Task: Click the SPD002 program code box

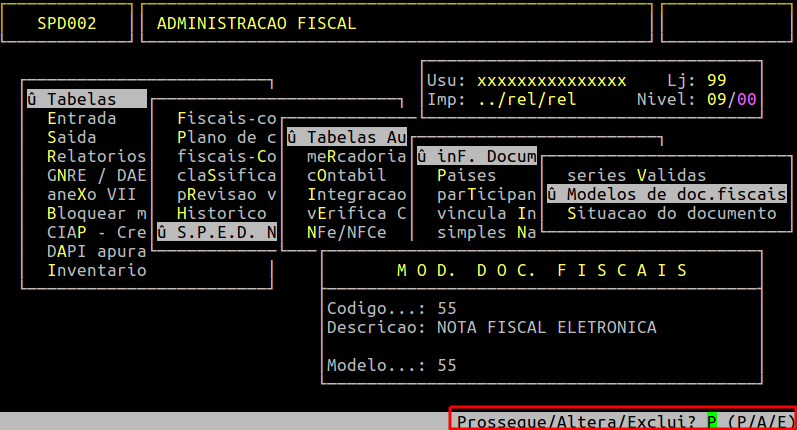Action: point(67,23)
